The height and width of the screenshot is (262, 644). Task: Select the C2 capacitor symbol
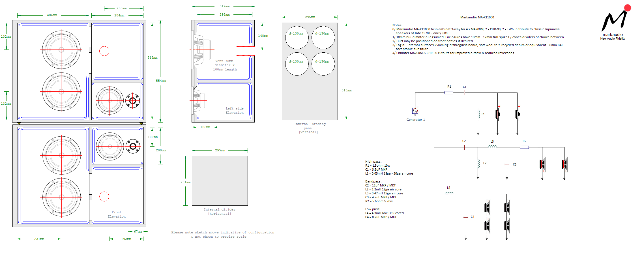[x=464, y=147]
